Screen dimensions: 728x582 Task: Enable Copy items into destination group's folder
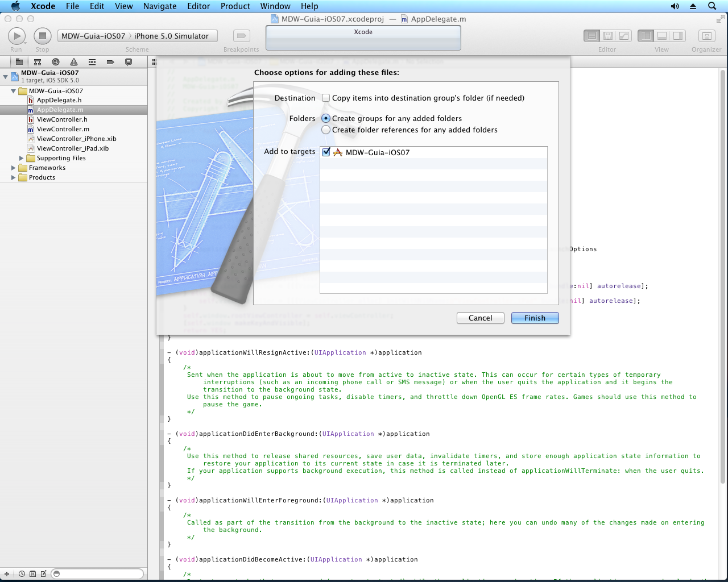pos(326,98)
